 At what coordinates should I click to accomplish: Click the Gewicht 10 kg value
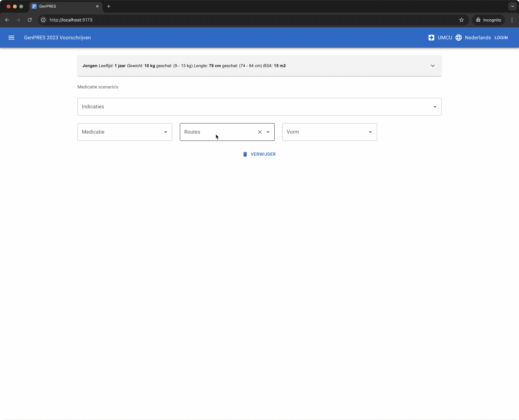(150, 66)
